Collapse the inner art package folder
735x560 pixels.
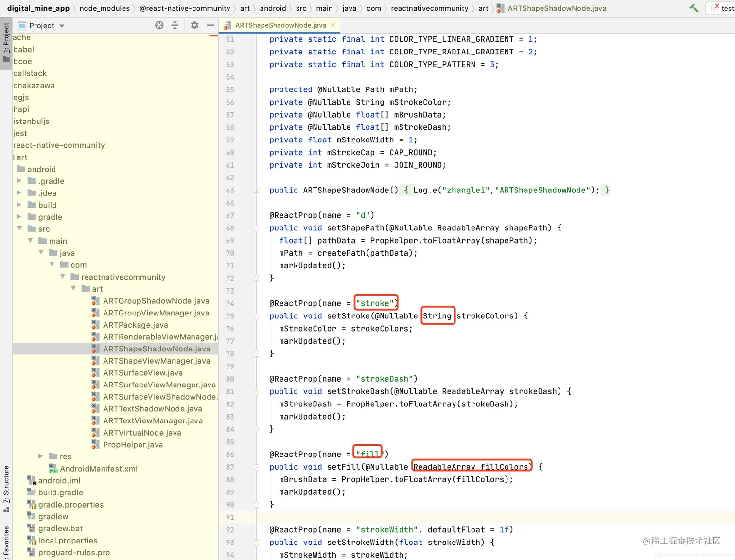[x=73, y=289]
